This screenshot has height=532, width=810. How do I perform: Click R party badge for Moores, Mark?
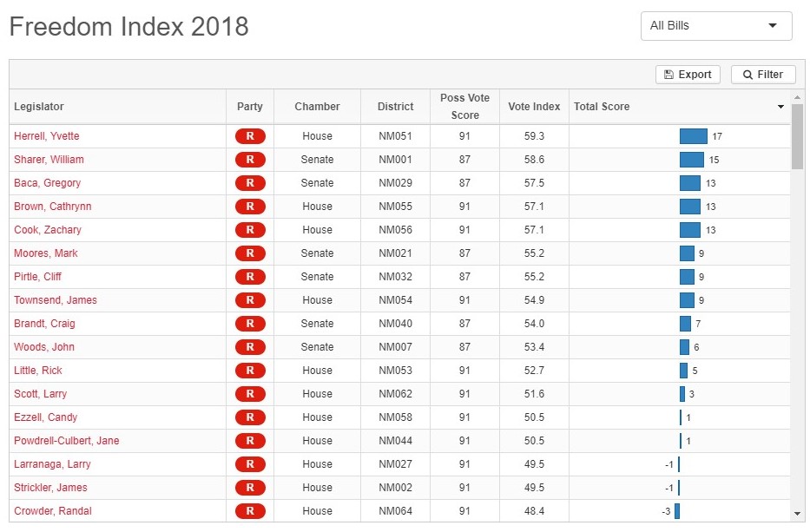(x=250, y=253)
